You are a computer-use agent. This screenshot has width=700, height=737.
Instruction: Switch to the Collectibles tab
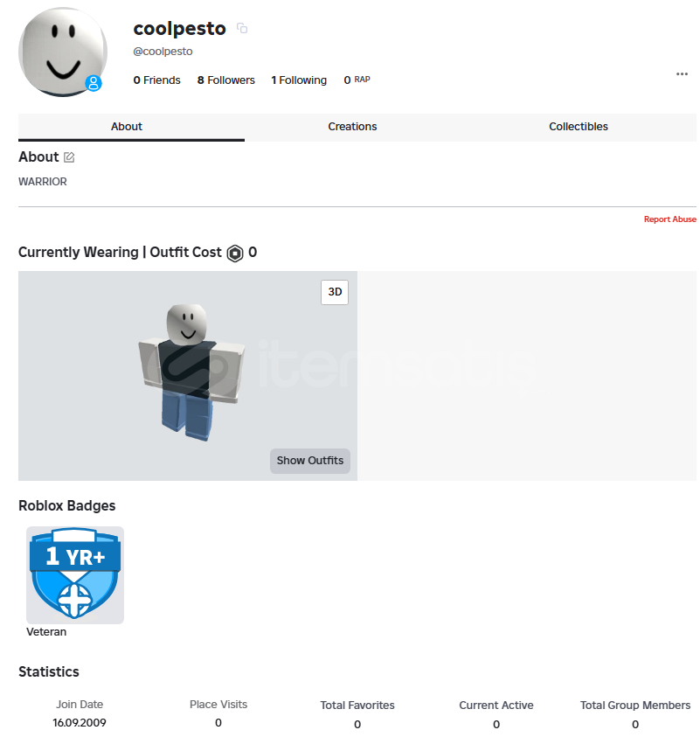click(x=579, y=127)
